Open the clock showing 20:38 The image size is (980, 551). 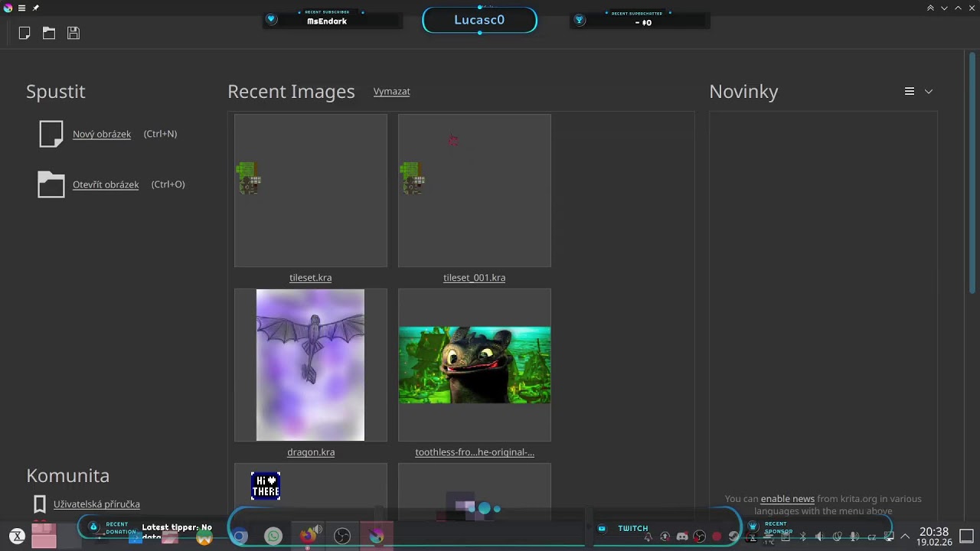point(934,536)
